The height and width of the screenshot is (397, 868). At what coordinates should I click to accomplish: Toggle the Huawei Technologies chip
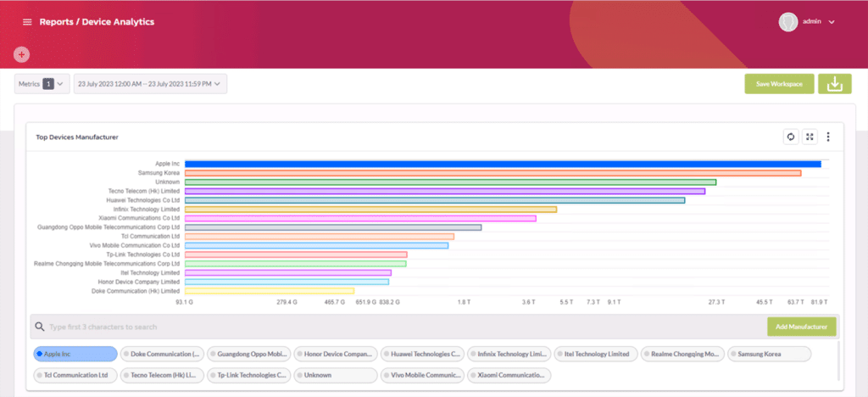422,354
